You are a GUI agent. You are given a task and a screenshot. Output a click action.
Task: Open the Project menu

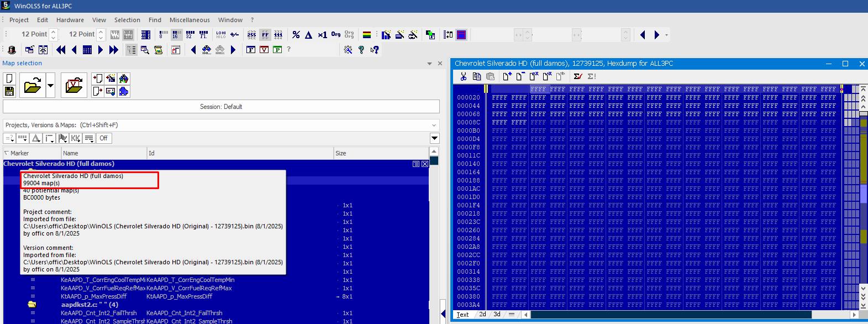pyautogui.click(x=19, y=20)
